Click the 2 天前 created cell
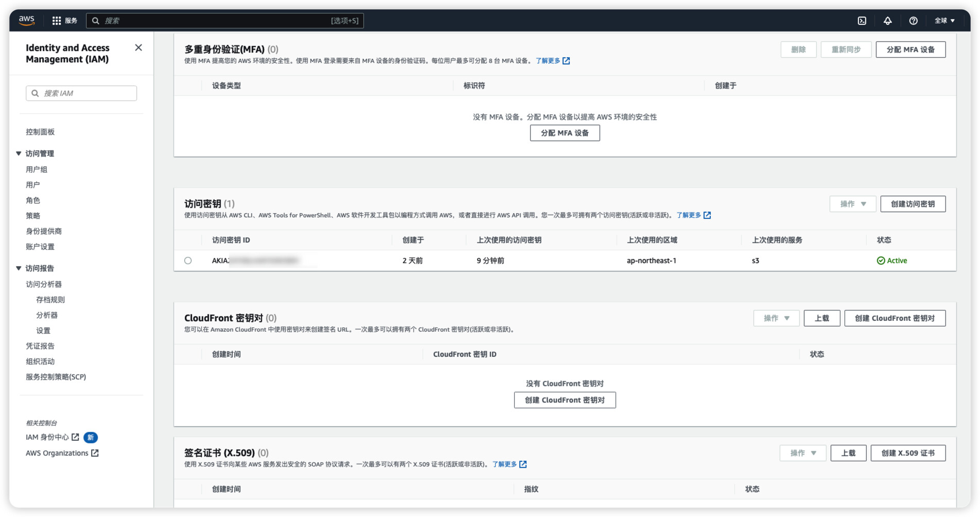The height and width of the screenshot is (517, 980). [413, 261]
